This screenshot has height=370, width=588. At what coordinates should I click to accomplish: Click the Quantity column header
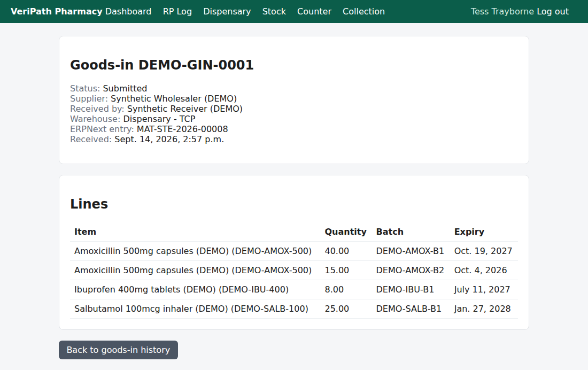tap(345, 232)
